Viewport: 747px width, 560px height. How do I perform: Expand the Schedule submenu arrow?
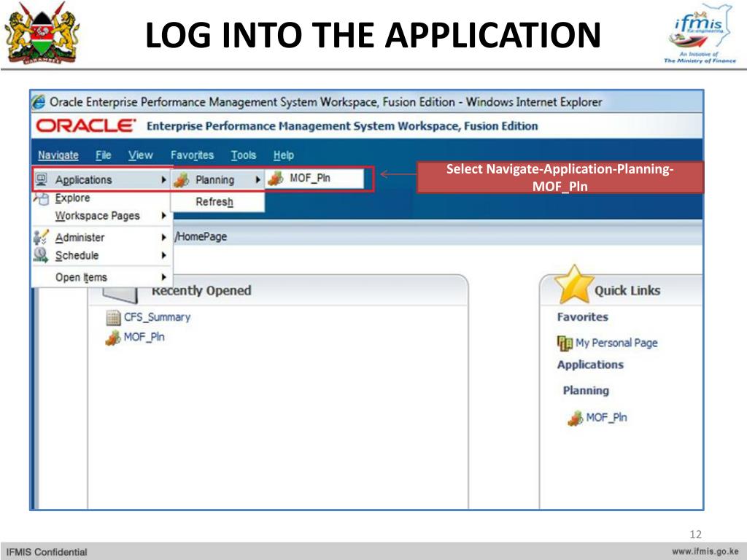163,255
